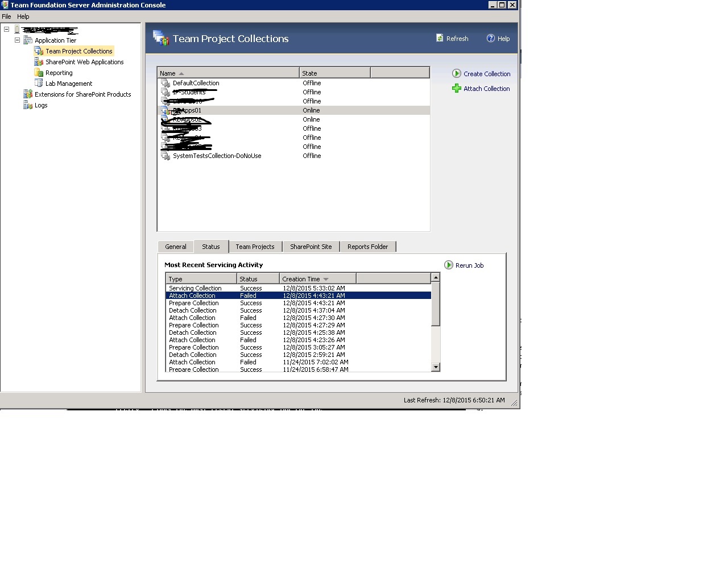Open the File menu
This screenshot has width=728, height=582.
[x=6, y=16]
